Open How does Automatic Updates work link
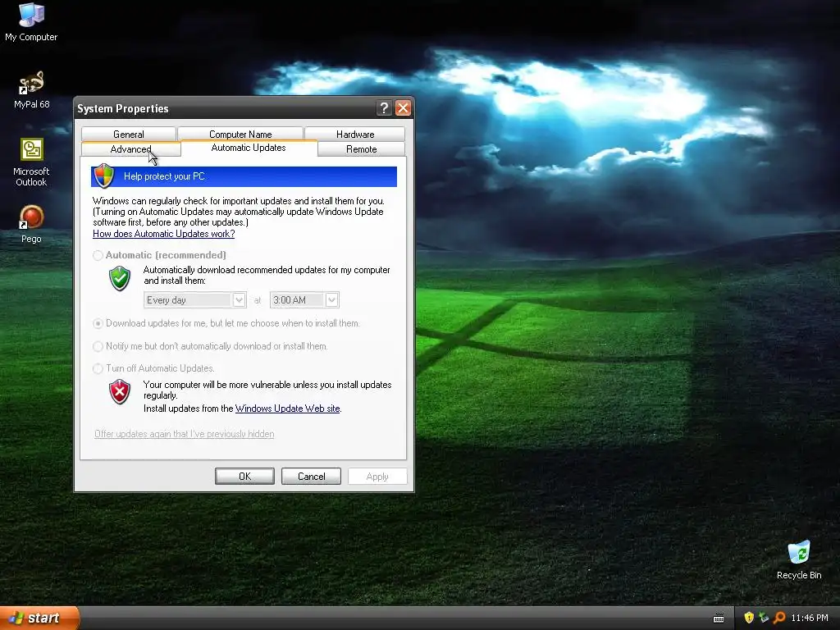Viewport: 840px width, 630px height. 164,234
